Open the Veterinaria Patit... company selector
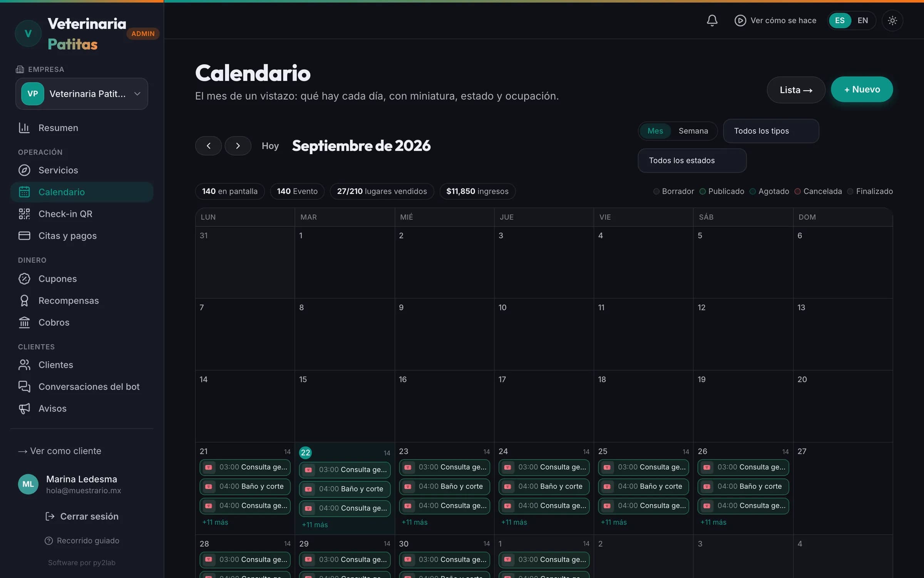The image size is (924, 578). [82, 94]
